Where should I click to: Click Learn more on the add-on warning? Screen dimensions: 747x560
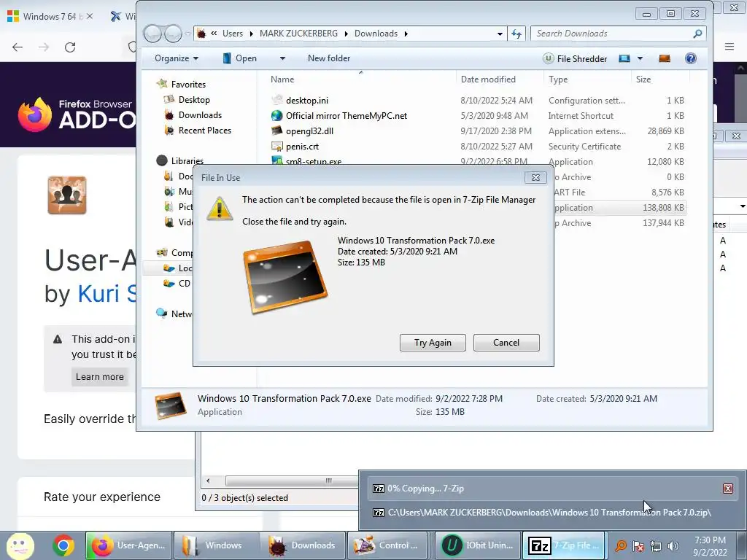tap(99, 377)
